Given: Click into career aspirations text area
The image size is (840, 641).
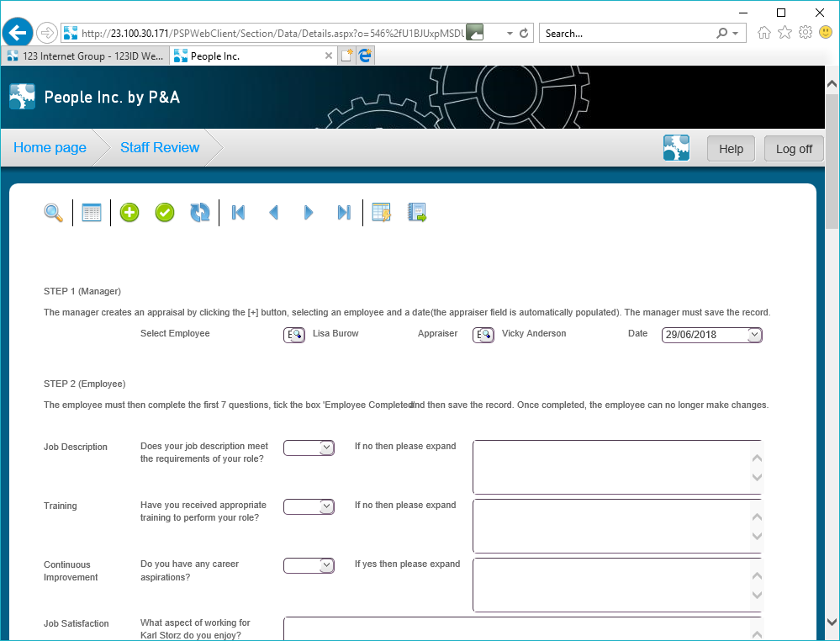Looking at the screenshot, I should pos(617,585).
